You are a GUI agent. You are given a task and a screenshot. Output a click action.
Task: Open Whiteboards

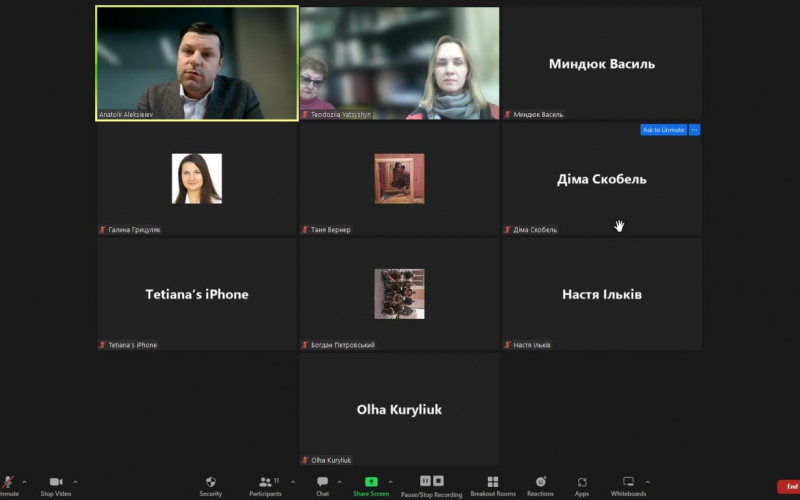coord(628,482)
